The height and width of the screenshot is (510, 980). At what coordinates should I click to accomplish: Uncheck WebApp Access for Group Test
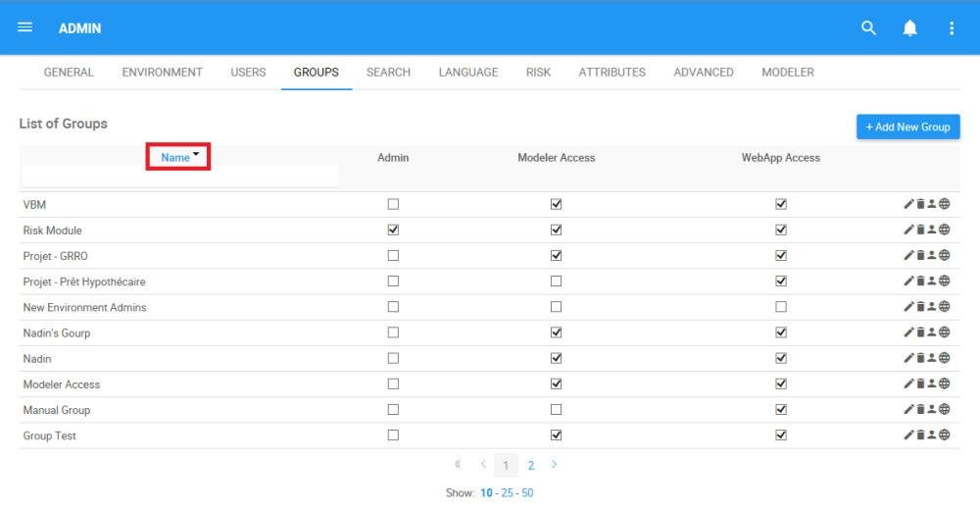[x=781, y=434]
